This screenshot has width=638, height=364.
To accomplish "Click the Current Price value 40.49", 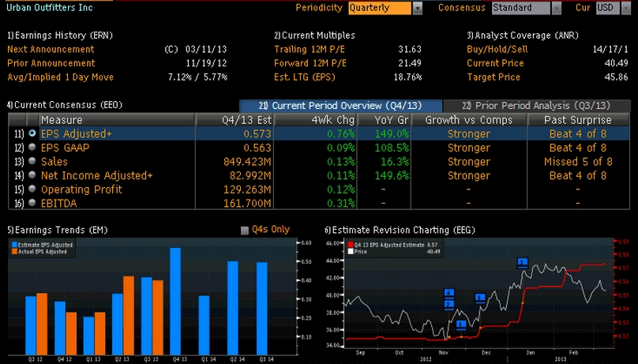I will [616, 63].
